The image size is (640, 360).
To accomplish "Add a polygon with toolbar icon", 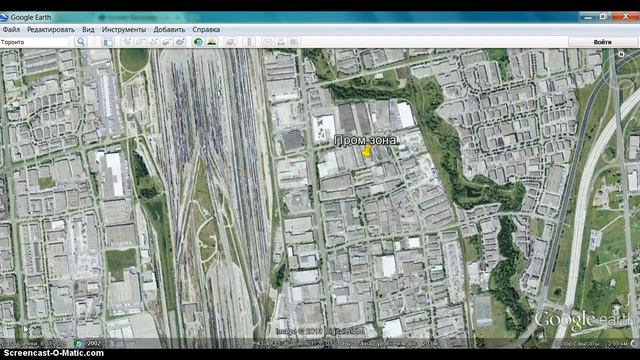I will pos(140,42).
